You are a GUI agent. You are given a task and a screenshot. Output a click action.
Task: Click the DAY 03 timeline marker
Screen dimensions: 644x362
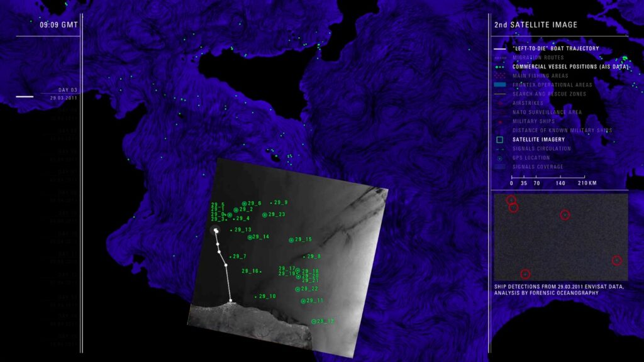(67, 90)
